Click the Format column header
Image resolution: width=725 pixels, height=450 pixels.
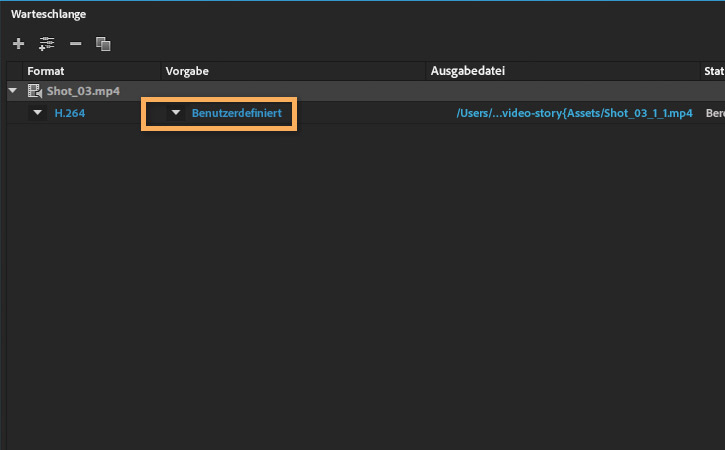(44, 71)
